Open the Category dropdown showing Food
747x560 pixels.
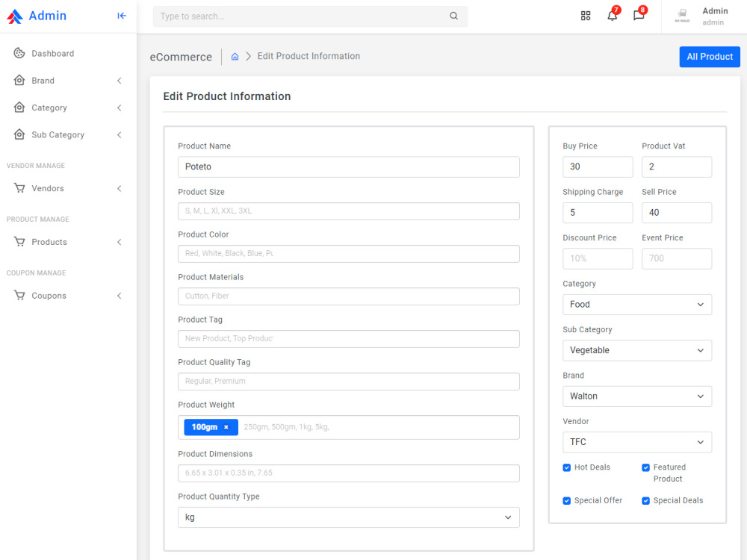pos(637,305)
